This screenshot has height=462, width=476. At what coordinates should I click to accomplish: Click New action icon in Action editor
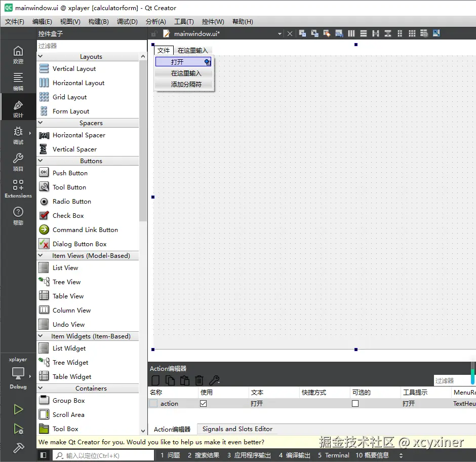[x=155, y=380]
